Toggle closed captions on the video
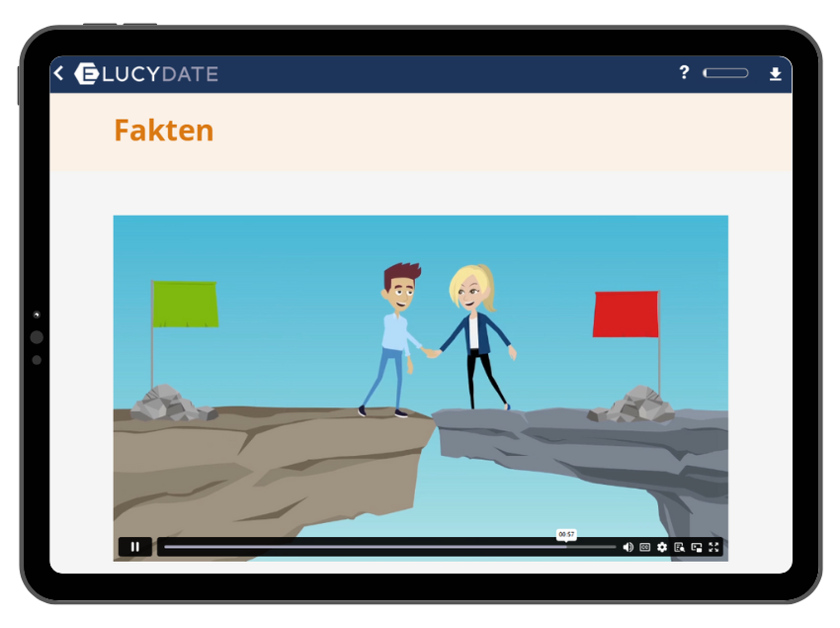This screenshot has width=840, height=628. tap(644, 547)
